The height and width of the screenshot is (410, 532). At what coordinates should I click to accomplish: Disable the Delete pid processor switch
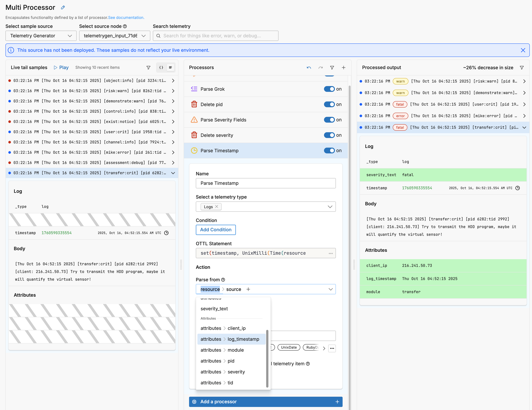coord(329,104)
